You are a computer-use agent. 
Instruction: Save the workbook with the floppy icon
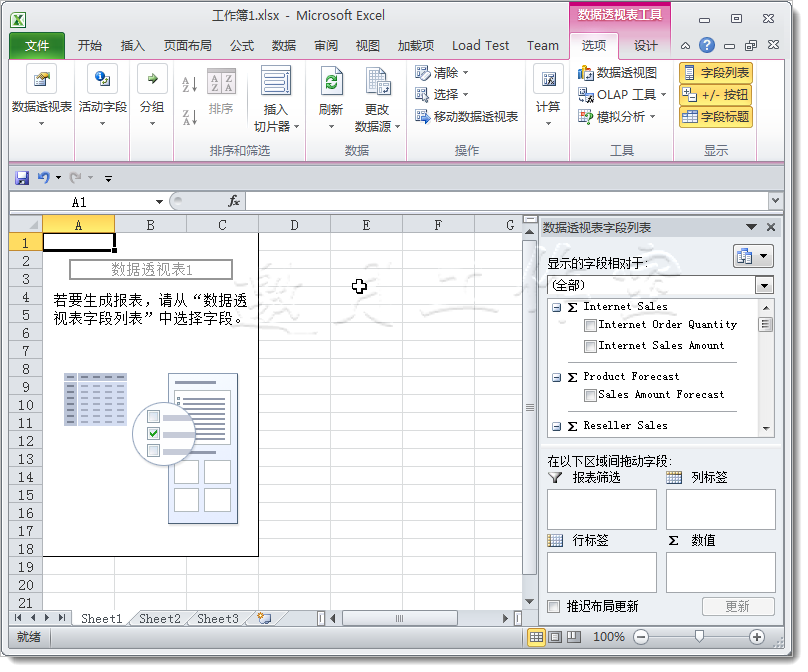22,178
